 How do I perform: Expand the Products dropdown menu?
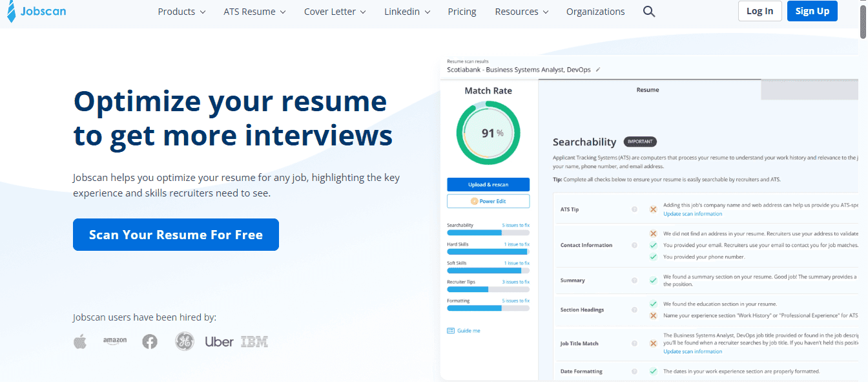[181, 12]
